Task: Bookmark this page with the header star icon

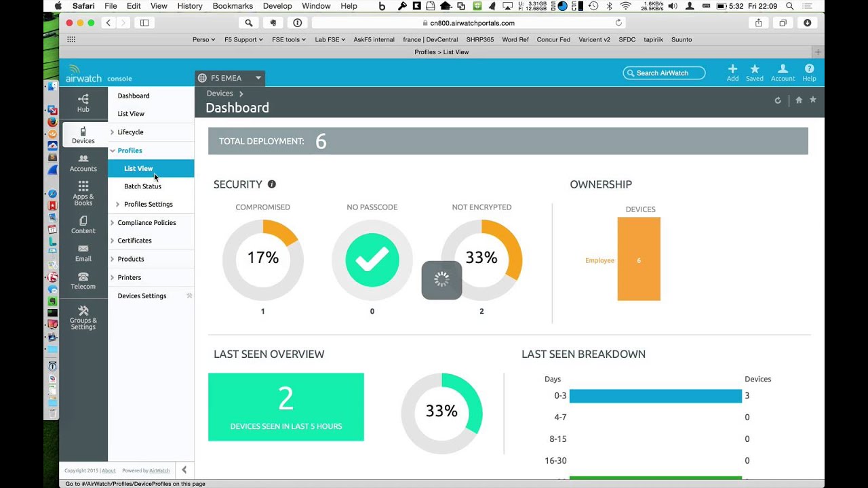Action: (x=813, y=100)
